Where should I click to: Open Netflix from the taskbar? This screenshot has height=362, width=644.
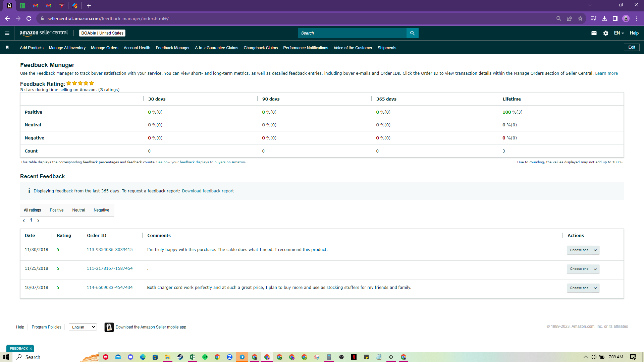(x=354, y=357)
